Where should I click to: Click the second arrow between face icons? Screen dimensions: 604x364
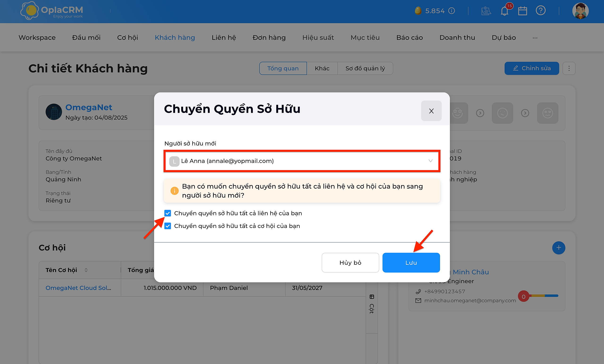click(525, 113)
